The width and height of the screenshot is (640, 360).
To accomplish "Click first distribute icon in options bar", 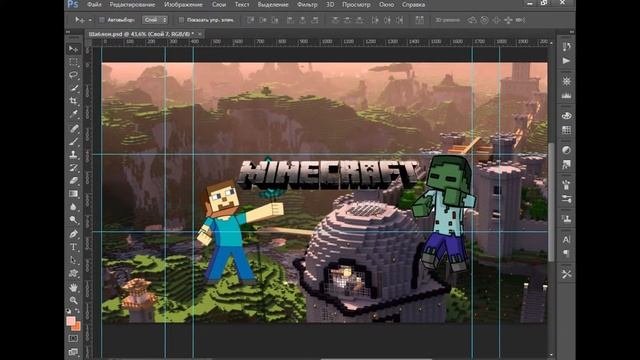I will point(335,20).
